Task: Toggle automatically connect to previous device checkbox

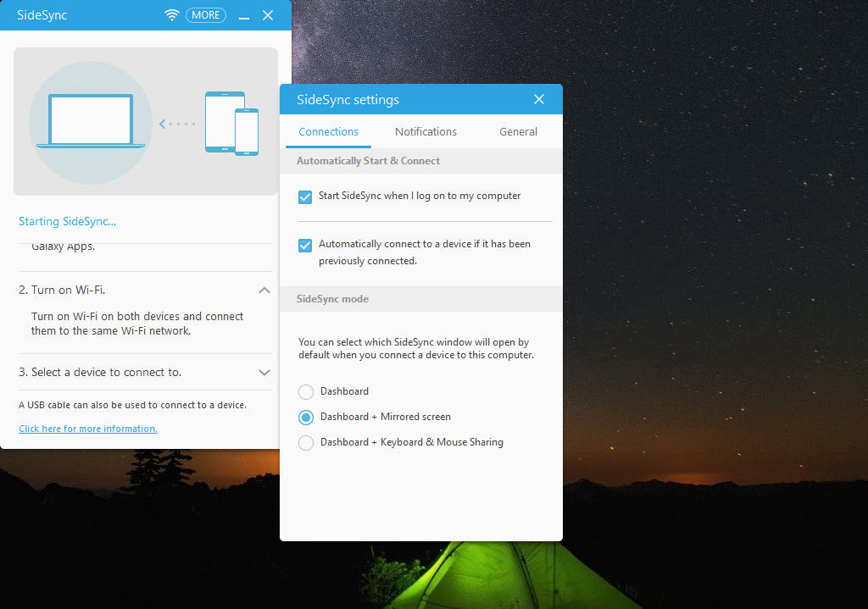Action: tap(305, 245)
